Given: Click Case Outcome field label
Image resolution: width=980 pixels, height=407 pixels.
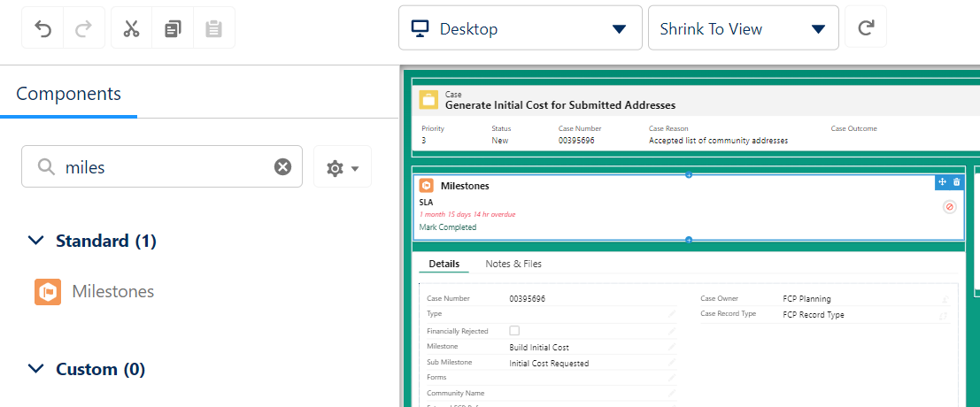Looking at the screenshot, I should tap(853, 128).
